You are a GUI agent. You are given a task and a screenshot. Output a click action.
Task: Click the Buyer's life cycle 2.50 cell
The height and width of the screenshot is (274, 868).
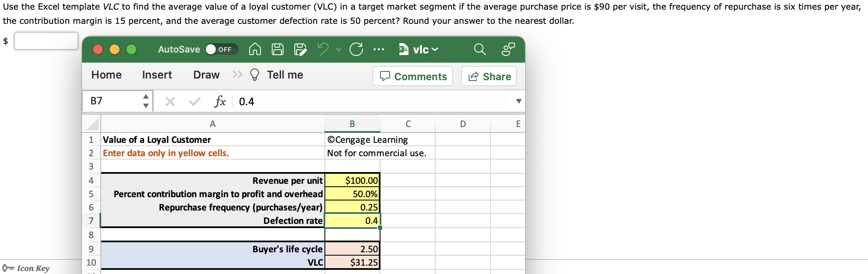(352, 249)
